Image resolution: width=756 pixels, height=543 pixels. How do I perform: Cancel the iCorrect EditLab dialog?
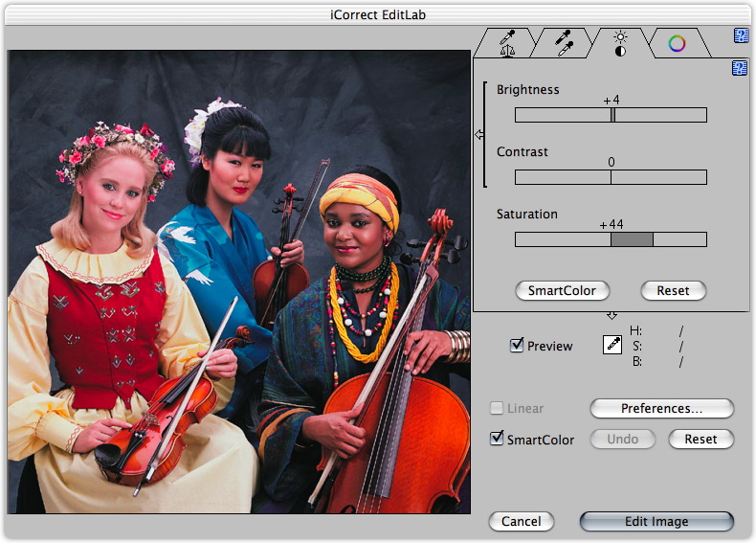pos(521,522)
